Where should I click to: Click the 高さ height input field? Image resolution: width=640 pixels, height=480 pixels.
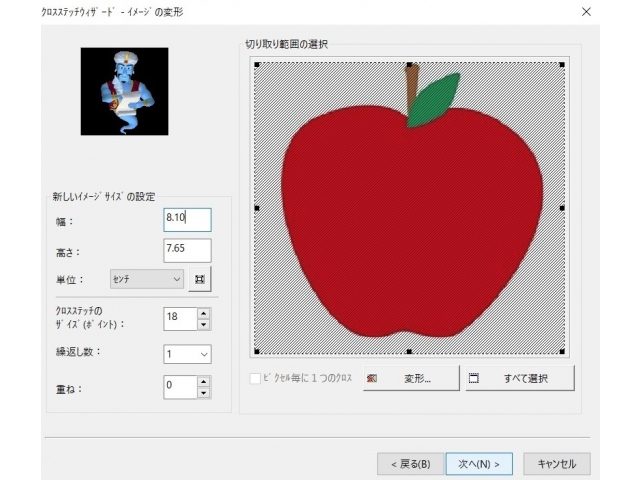point(187,251)
